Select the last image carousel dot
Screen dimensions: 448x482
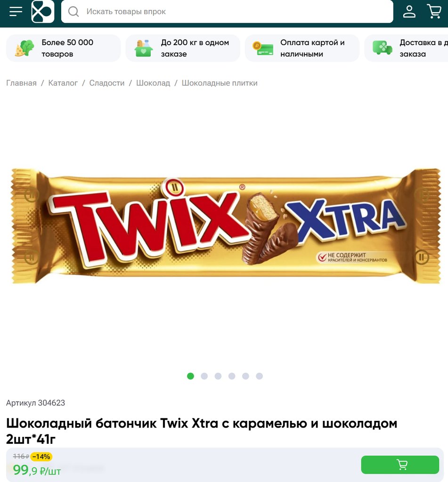click(x=260, y=376)
